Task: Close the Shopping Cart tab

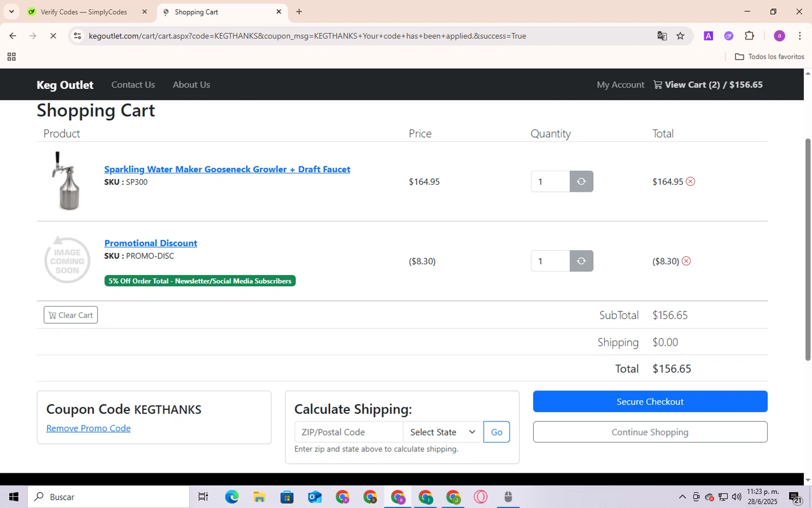Action: click(279, 11)
